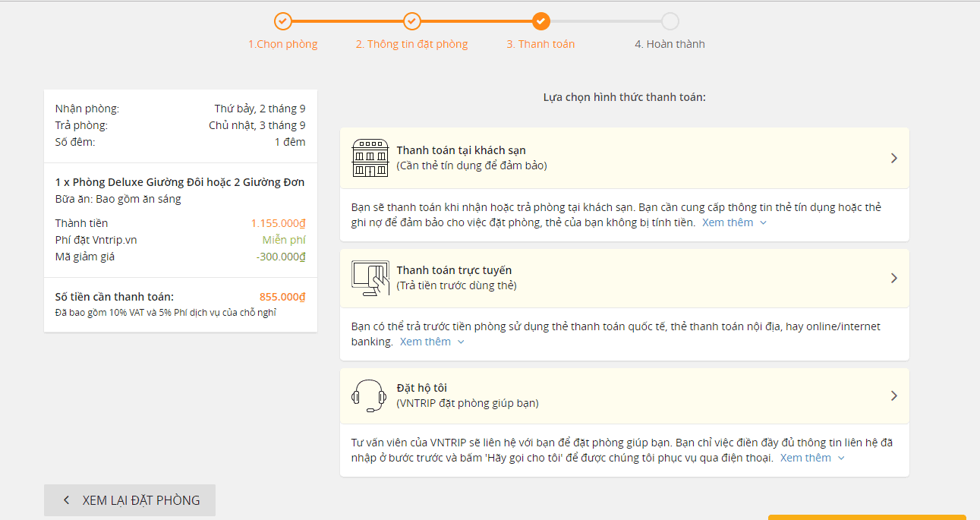The height and width of the screenshot is (520, 980).
Task: Click the orange button at bottom right
Action: pyautogui.click(x=867, y=517)
